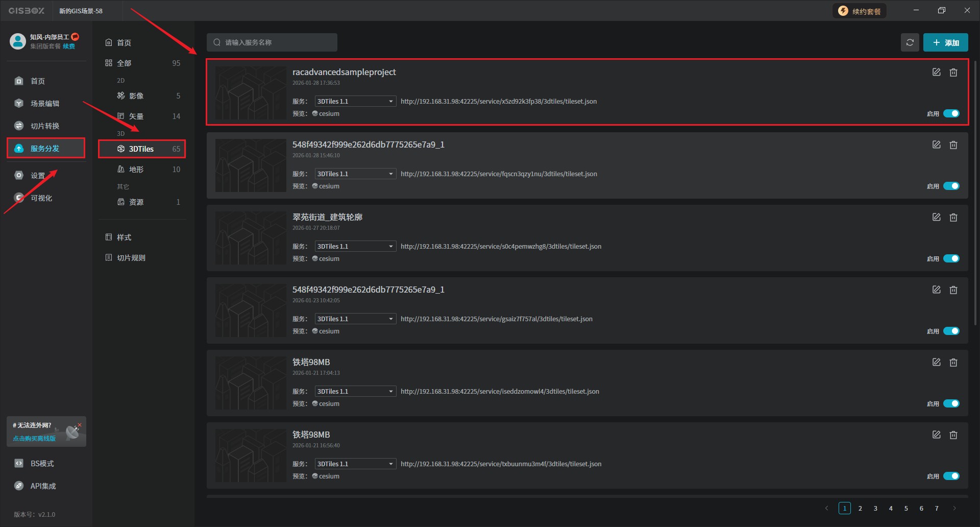This screenshot has height=527, width=980.
Task: Disable the racadvancedsampleproject service toggle
Action: (x=951, y=113)
